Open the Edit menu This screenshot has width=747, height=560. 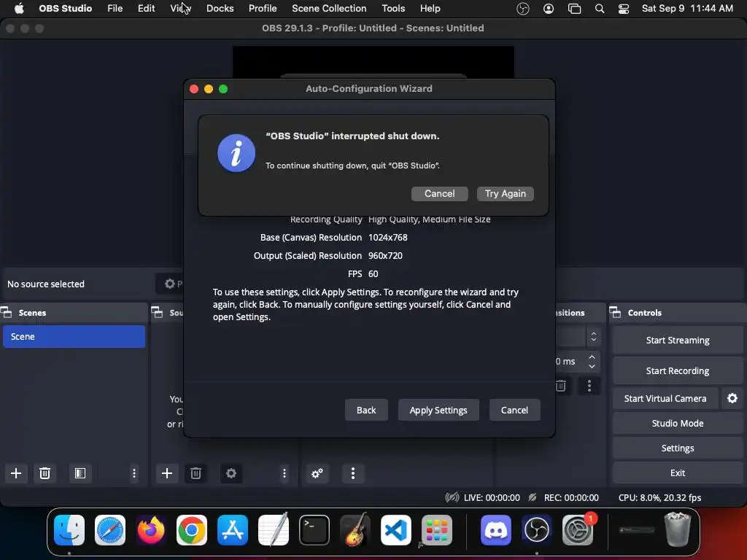point(146,9)
